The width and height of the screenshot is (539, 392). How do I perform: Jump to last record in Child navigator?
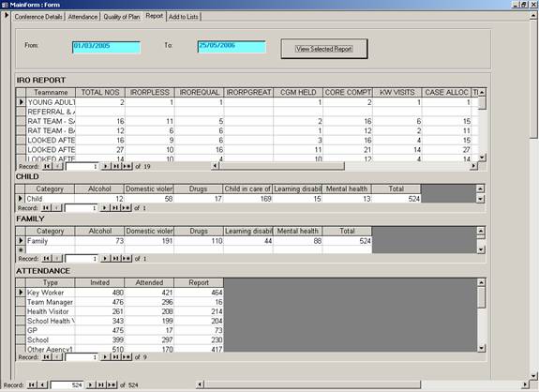point(114,208)
